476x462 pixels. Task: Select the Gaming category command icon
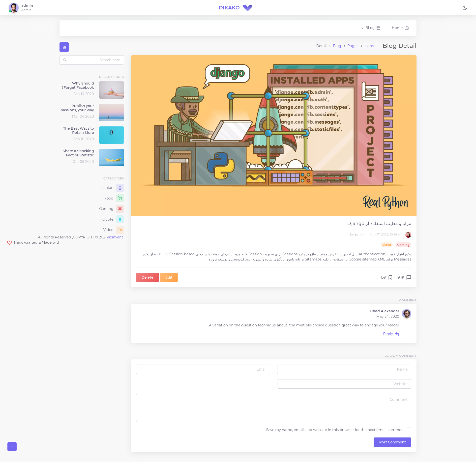click(x=120, y=209)
